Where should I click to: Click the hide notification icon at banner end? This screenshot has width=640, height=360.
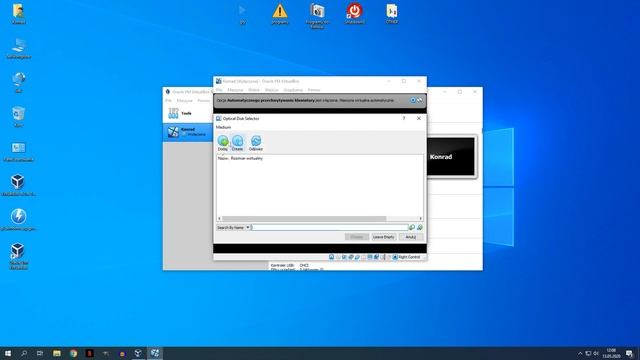click(x=420, y=100)
